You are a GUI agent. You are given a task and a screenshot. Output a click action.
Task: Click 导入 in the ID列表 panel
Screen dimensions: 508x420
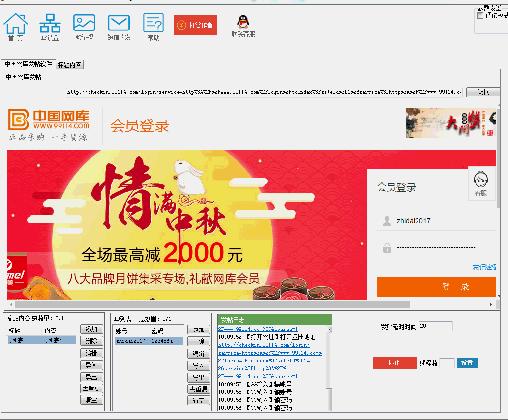tap(199, 366)
